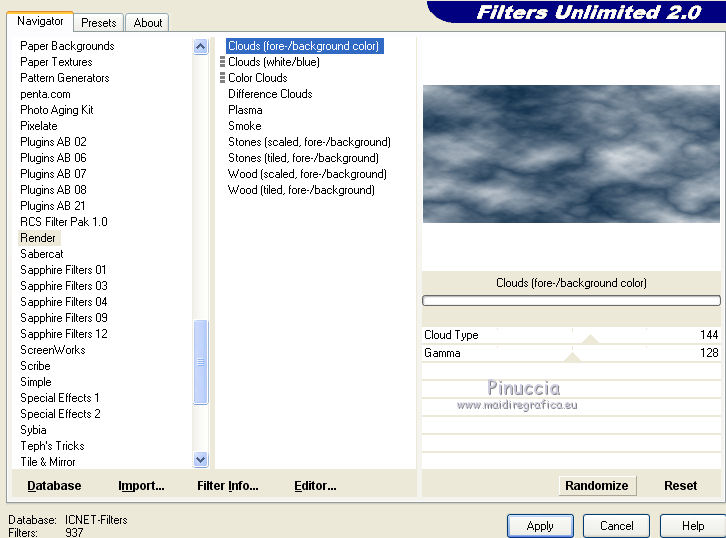Select RCS Filter Pak 1.0 category
The image size is (726, 538).
64,222
